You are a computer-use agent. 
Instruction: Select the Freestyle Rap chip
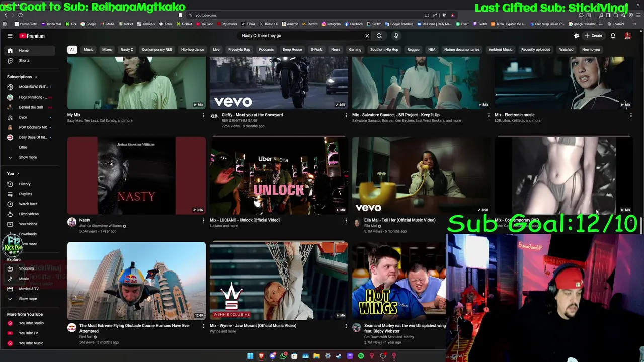coord(239,49)
